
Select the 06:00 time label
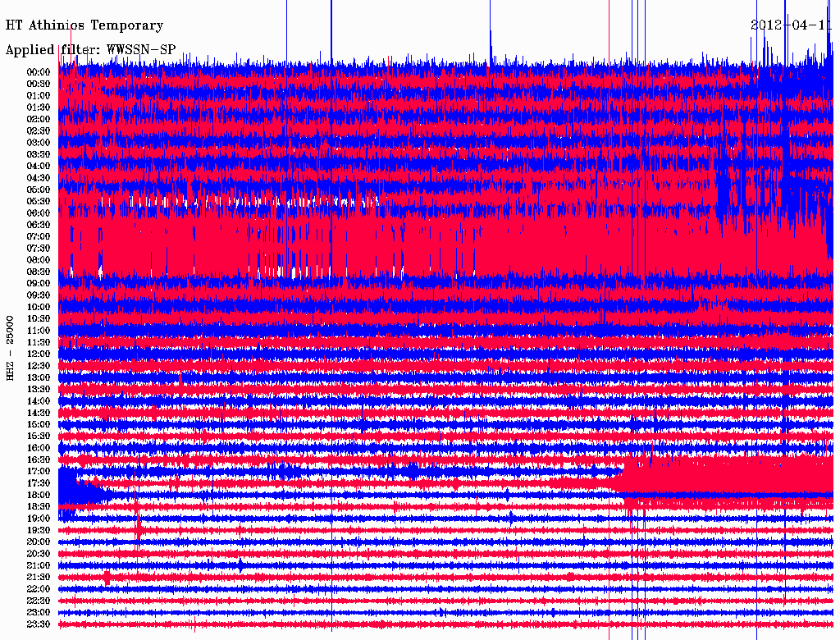(x=39, y=213)
